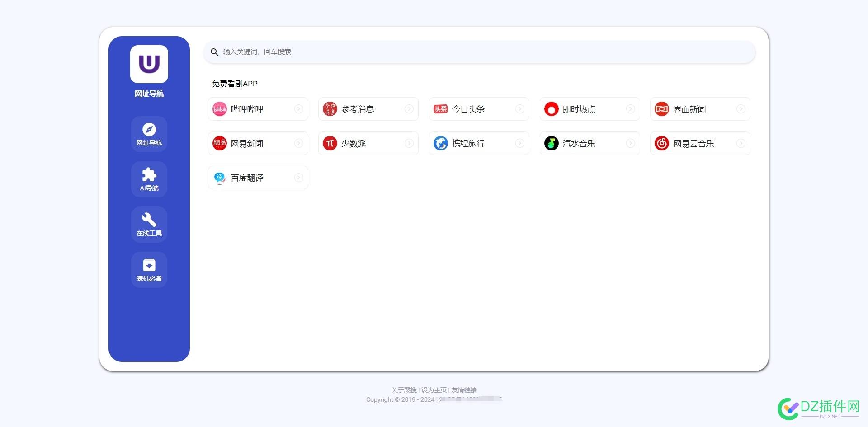
Task: Click the 参考消息 logo icon
Action: (330, 109)
